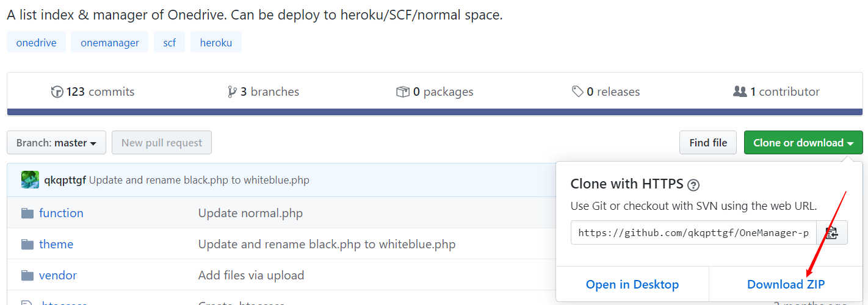Choose Open in Desktop option
This screenshot has width=868, height=305.
632,284
